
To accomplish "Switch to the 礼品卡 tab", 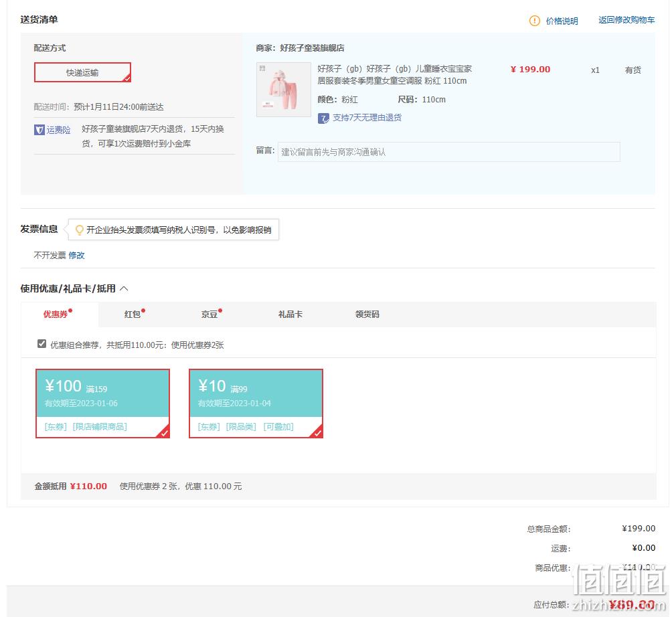I will (x=290, y=314).
